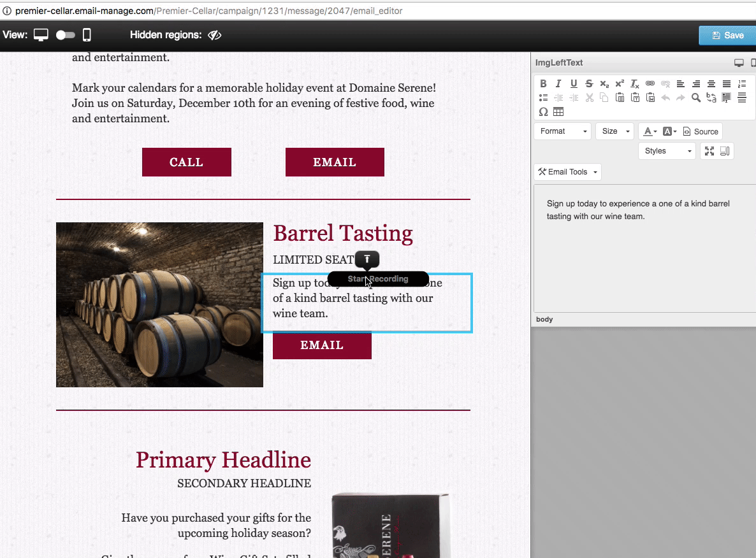Click the scissors Cut icon
The image size is (756, 558).
[589, 98]
